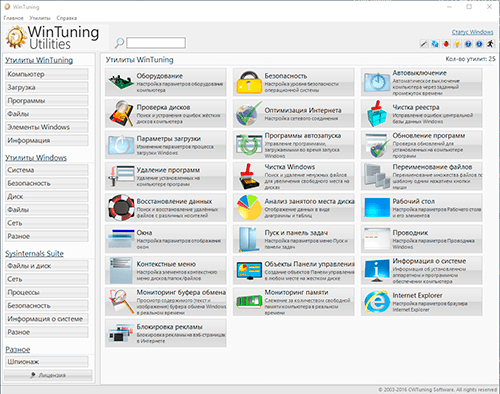
Task: Open Блокировка рекламы utility tile
Action: point(166,333)
